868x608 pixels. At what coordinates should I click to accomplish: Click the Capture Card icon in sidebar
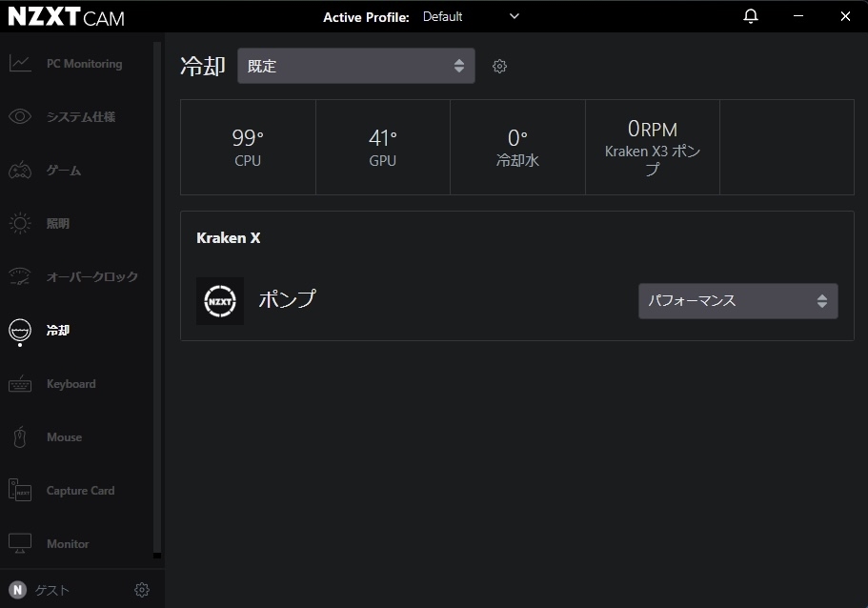click(20, 490)
